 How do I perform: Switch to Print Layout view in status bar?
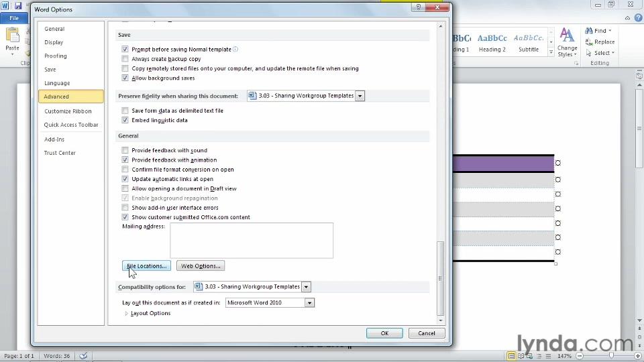pos(511,356)
